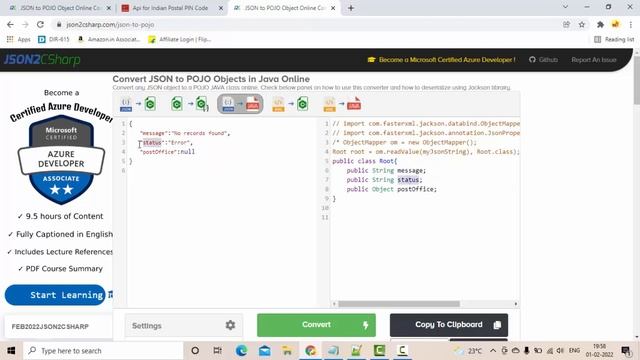This screenshot has height=360, width=640.
Task: Select the XML to Java converter icon
Action: 342,104
